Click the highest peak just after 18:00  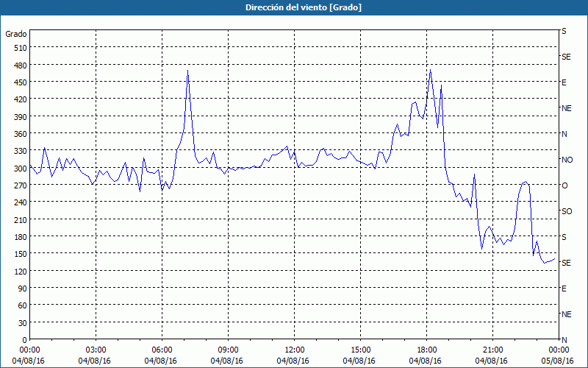point(430,70)
